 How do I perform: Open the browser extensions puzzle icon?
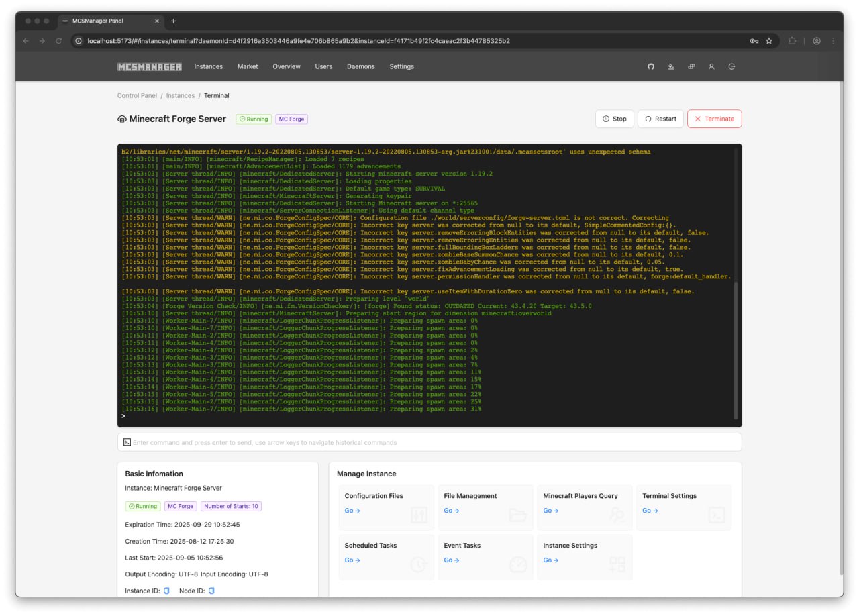click(793, 41)
